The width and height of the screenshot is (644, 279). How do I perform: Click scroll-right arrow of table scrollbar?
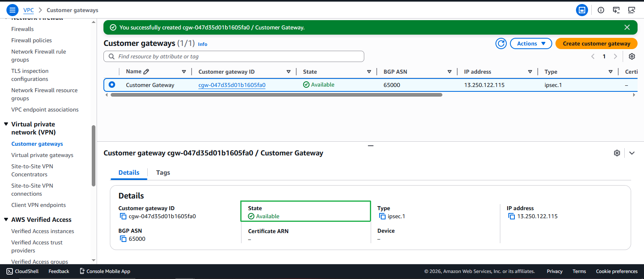coord(634,95)
